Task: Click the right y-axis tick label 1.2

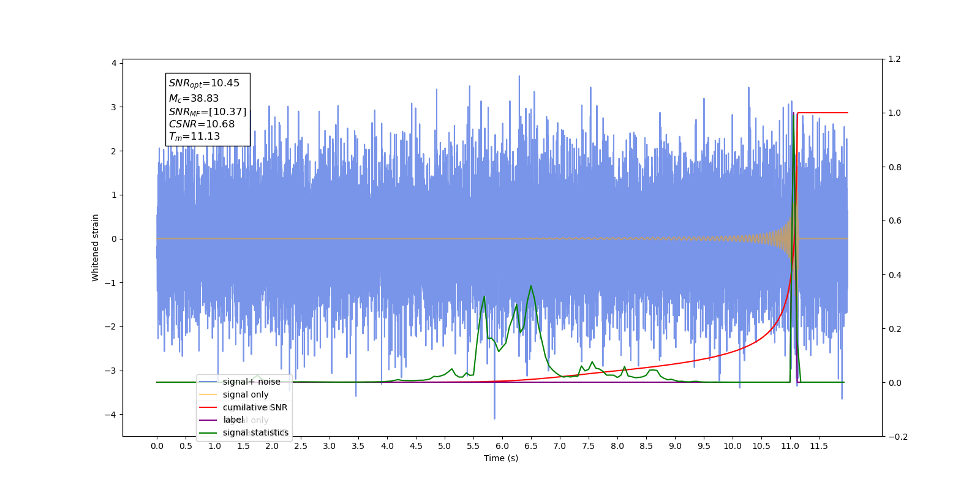Action: (894, 59)
